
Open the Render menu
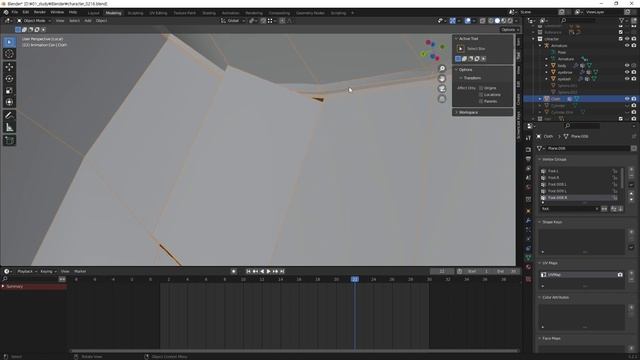pyautogui.click(x=40, y=12)
